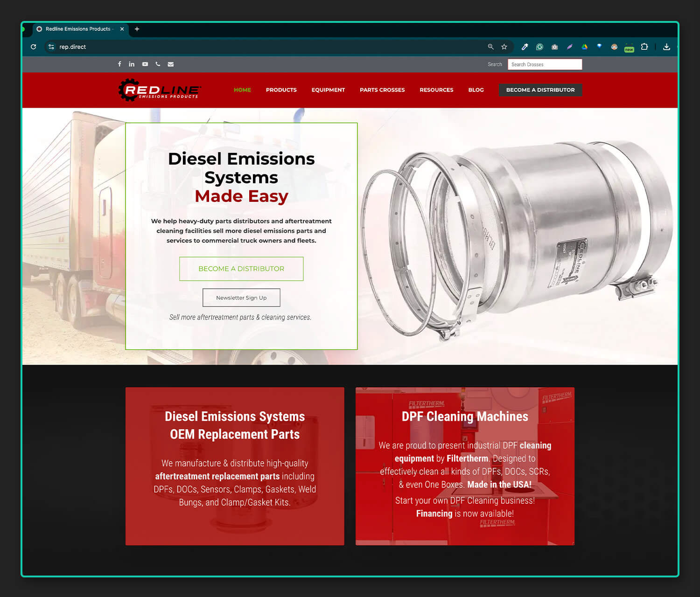Focus the Search Crosses input field
Viewport: 700px width, 597px height.
click(x=545, y=64)
